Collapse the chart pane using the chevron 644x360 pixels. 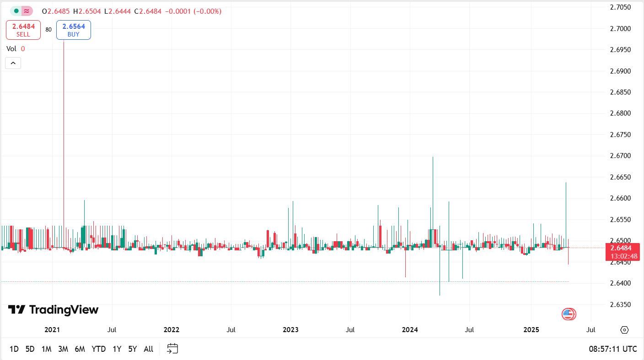pos(13,63)
